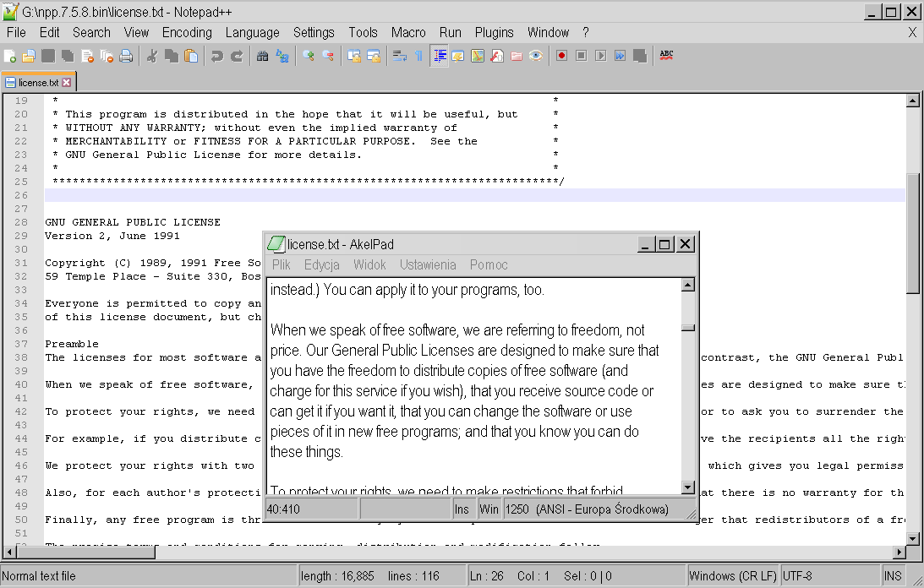Viewport: 924px width, 588px height.
Task: Open the Plugins menu
Action: pyautogui.click(x=494, y=32)
